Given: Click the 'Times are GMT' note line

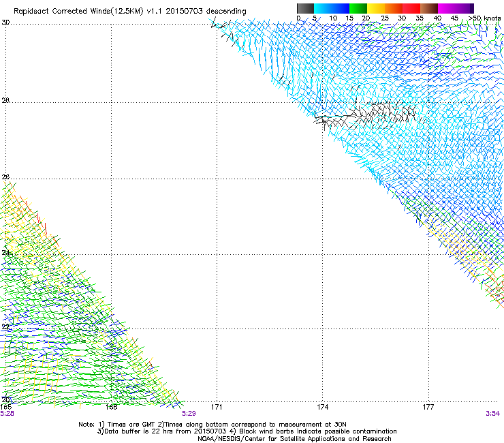Looking at the screenshot, I should point(212,425).
